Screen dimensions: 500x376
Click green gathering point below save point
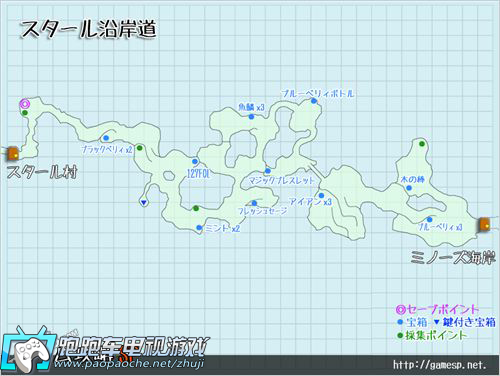[x=25, y=113]
